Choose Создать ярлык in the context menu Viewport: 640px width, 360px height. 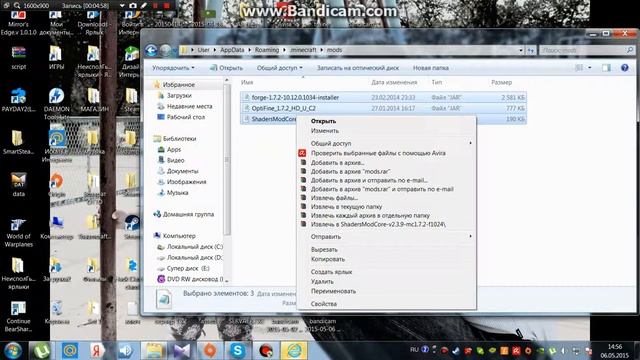[331, 272]
